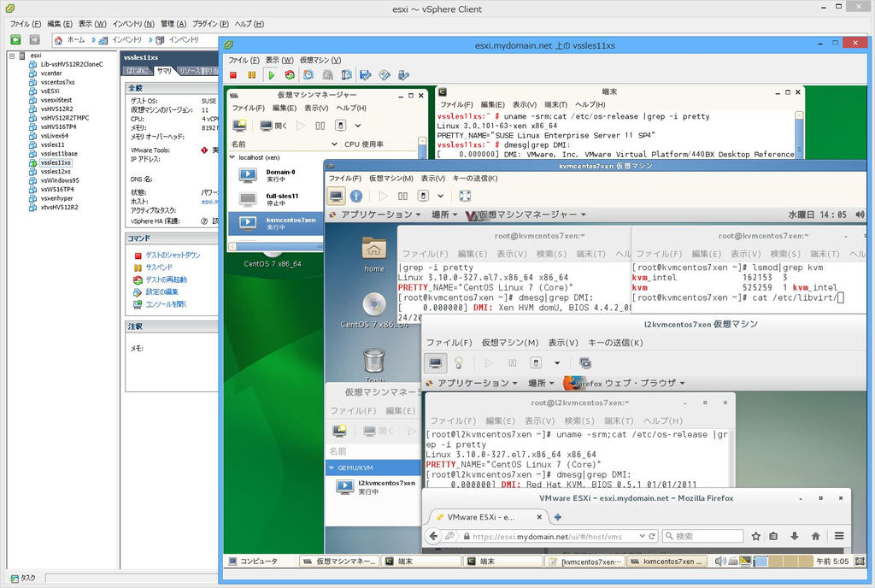The height and width of the screenshot is (588, 875).
Task: Select l2kvmcentos7xen VM row in nested manager
Action: (373, 487)
